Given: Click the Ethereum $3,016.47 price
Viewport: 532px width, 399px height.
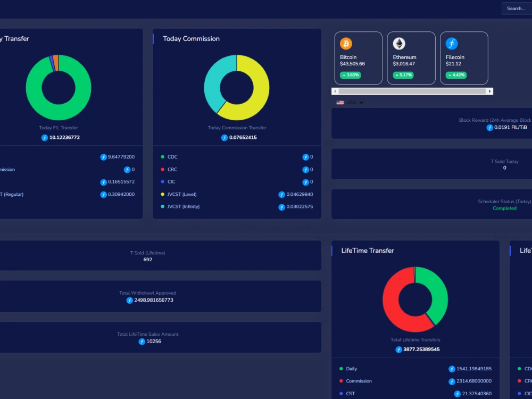Looking at the screenshot, I should click(403, 64).
